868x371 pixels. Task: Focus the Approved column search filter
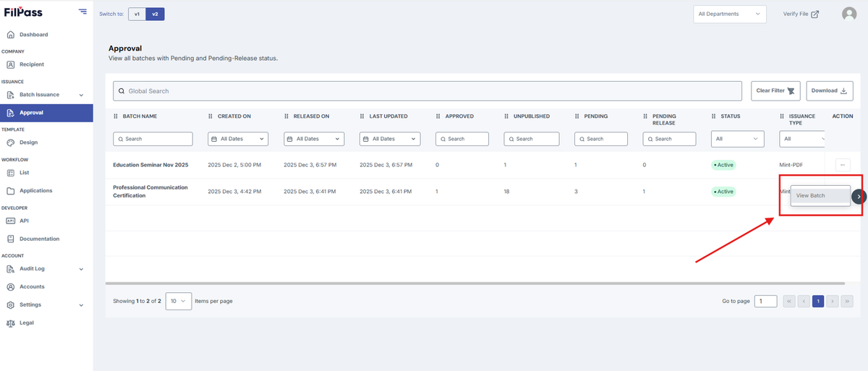[x=464, y=139]
